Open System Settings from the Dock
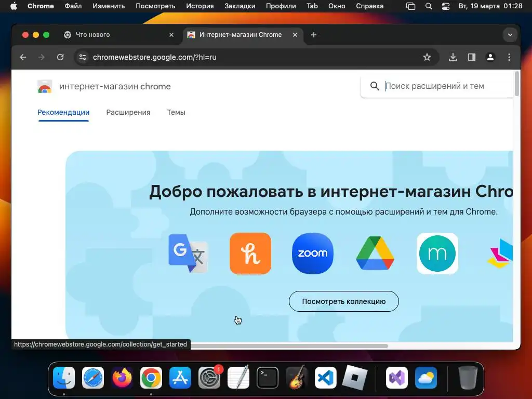Screen dimensions: 532x399 tap(209, 378)
